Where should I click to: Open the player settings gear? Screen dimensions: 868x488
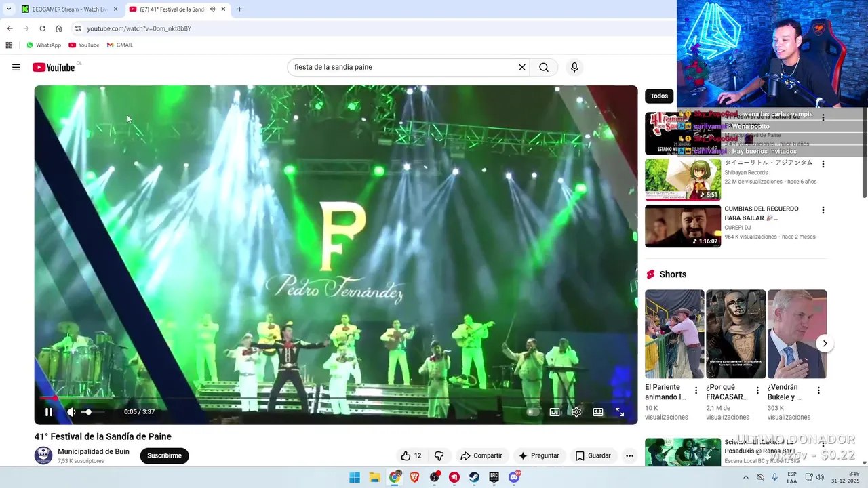pos(576,411)
